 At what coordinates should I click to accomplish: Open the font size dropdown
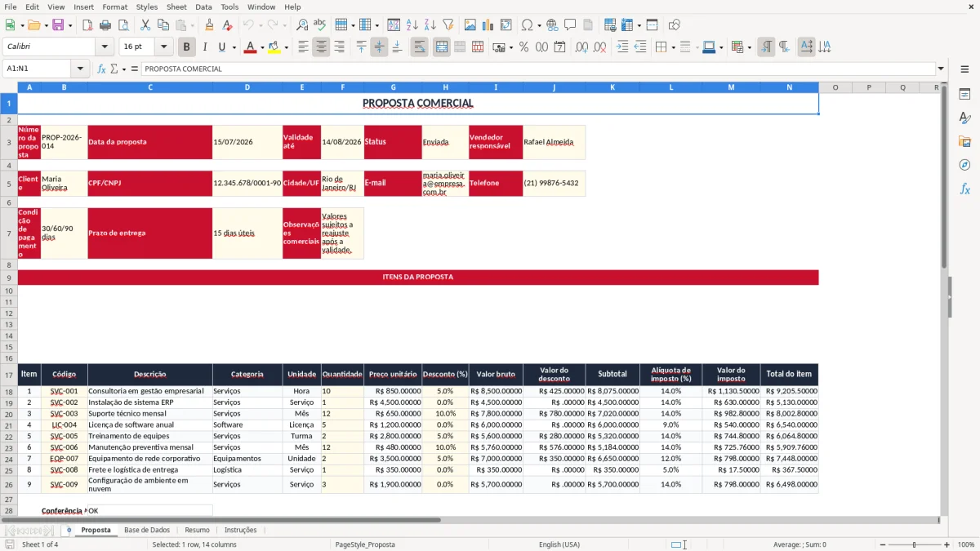[163, 47]
